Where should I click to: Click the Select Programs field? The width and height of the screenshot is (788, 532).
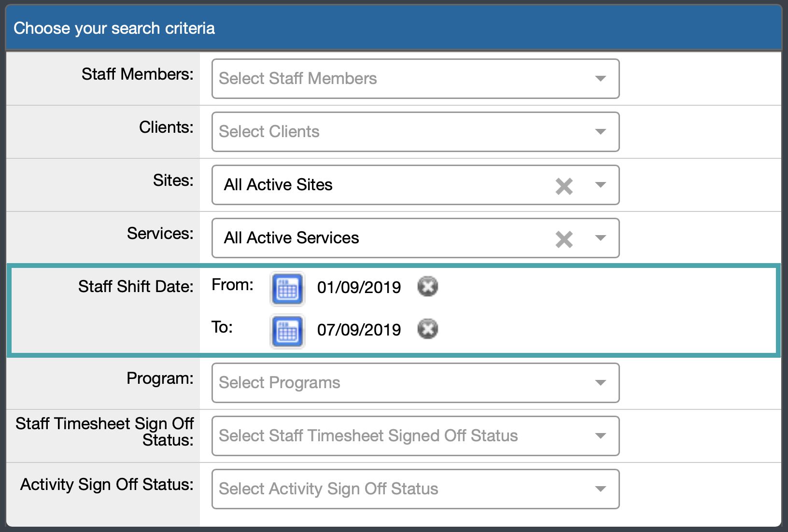pos(415,383)
